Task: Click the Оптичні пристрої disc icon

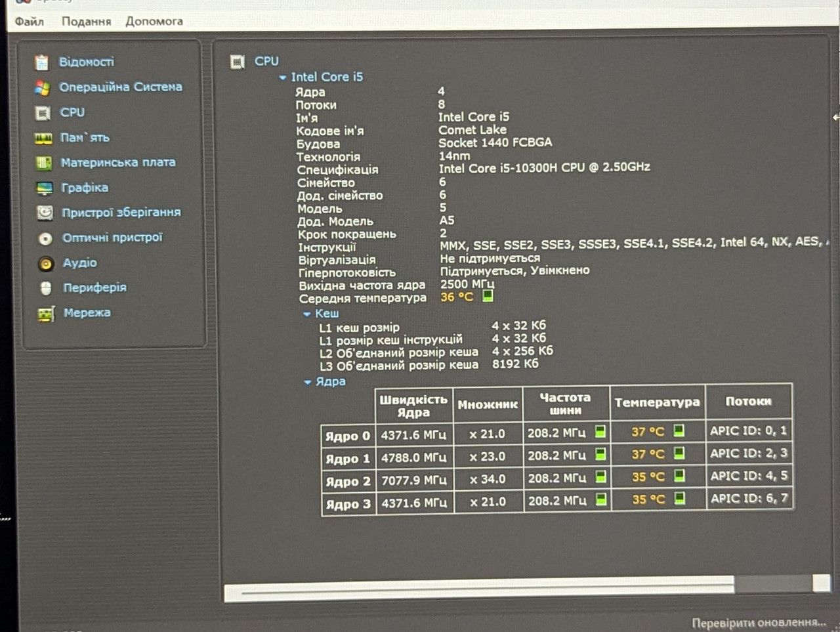Action: click(45, 238)
